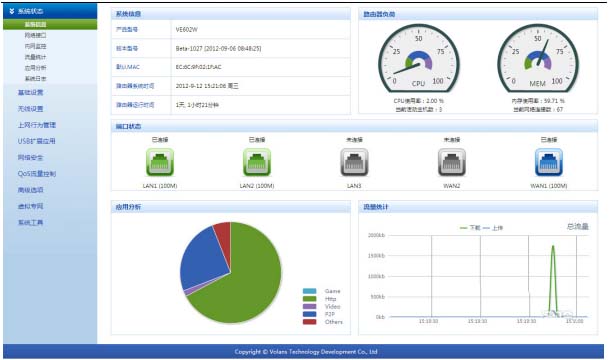Image resolution: width=609 pixels, height=360 pixels.
Task: Click the Game legend color swatch
Action: pyautogui.click(x=310, y=291)
